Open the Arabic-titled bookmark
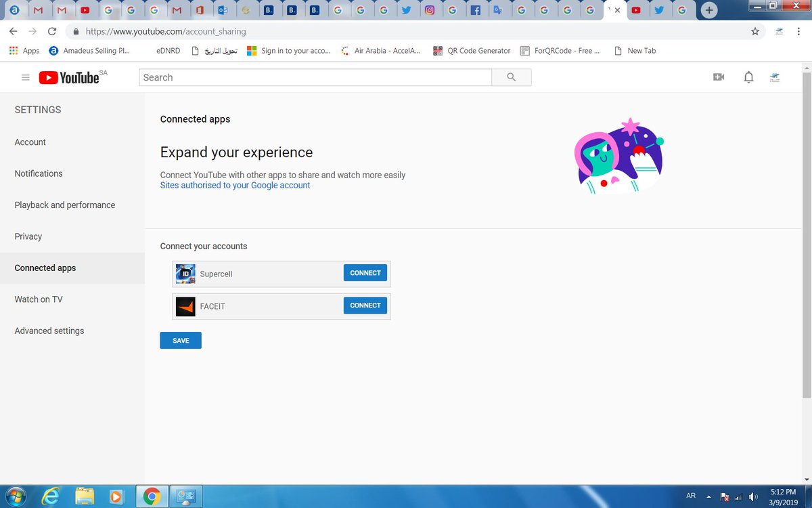 215,50
